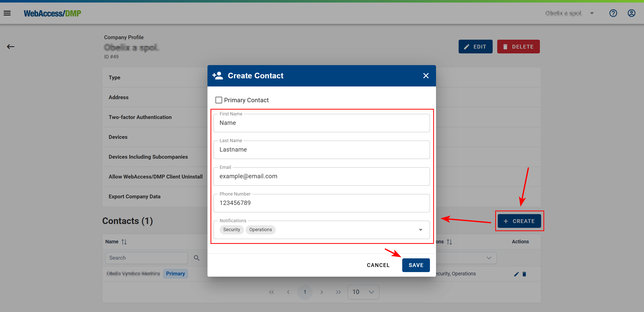The image size is (644, 312).
Task: Jump to last page with double chevron
Action: tap(338, 292)
